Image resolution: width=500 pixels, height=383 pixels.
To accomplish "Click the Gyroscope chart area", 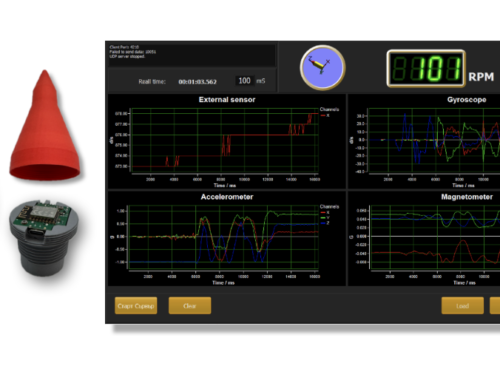I will click(434, 140).
